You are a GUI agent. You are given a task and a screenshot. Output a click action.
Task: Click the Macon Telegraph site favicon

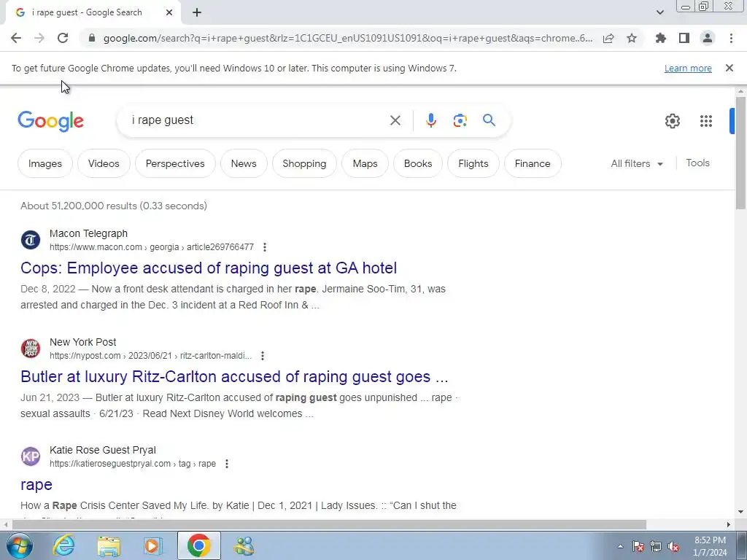(x=31, y=240)
